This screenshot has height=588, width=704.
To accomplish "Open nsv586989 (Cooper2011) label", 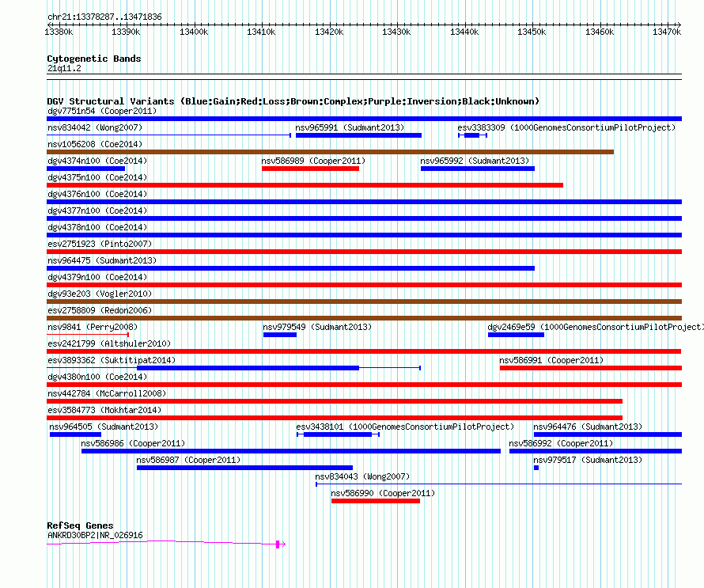I will point(313,161).
